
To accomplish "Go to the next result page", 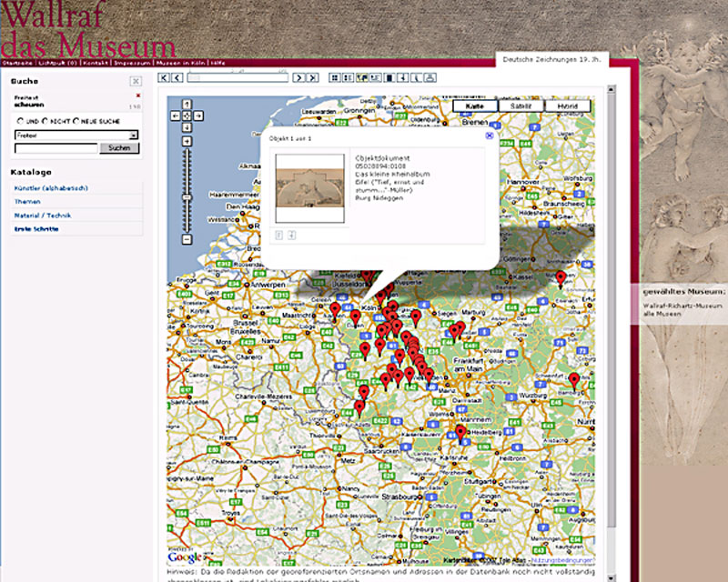I will 298,77.
